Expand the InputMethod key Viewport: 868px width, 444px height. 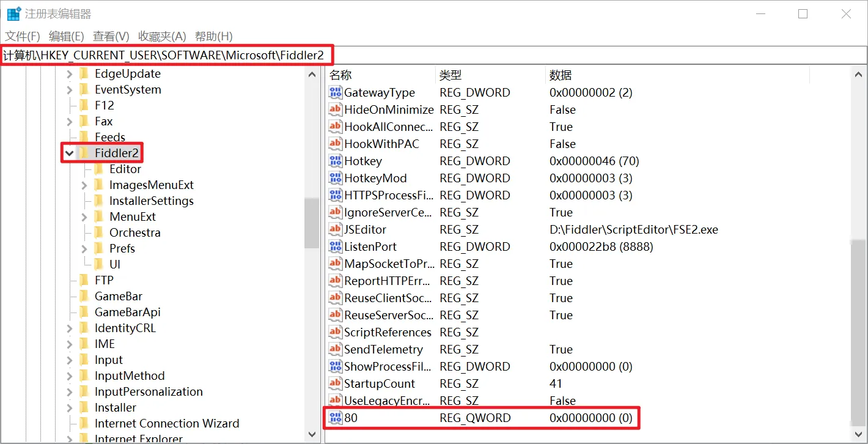70,376
